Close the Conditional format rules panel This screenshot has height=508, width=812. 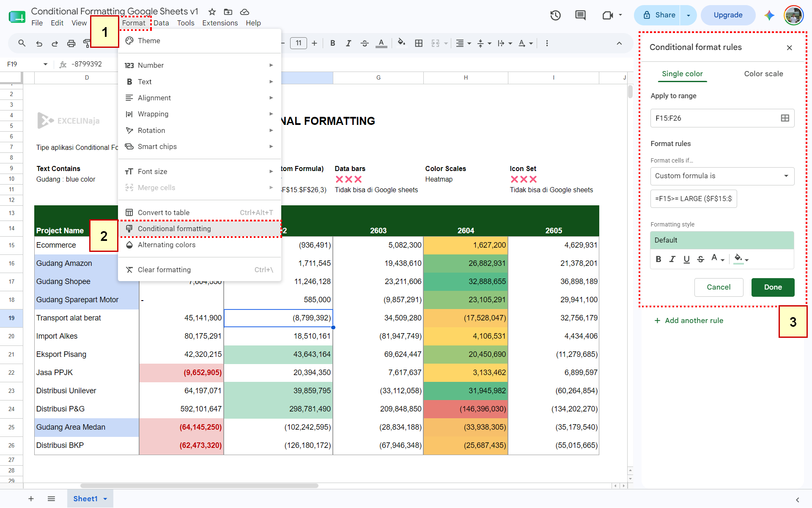789,47
